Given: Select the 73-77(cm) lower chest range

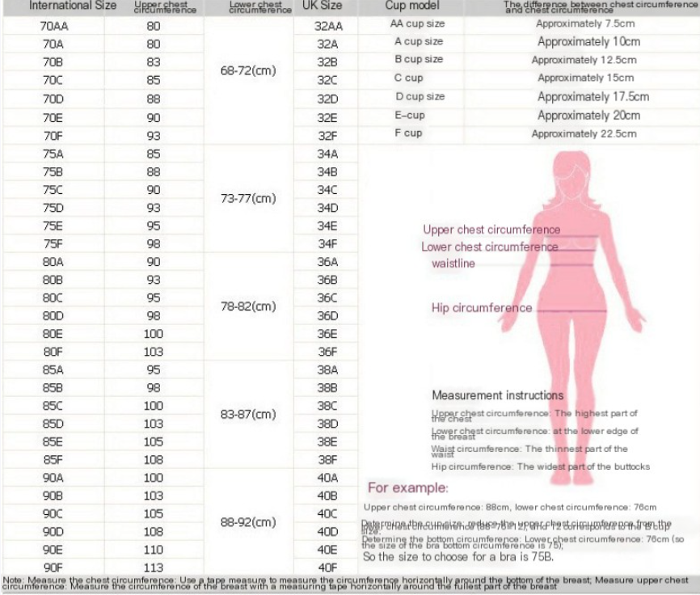Looking at the screenshot, I should click(x=248, y=199).
